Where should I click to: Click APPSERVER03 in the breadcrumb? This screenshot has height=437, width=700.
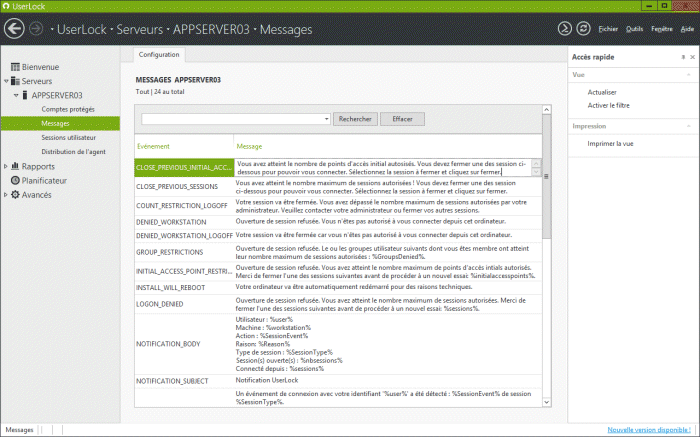tap(211, 29)
